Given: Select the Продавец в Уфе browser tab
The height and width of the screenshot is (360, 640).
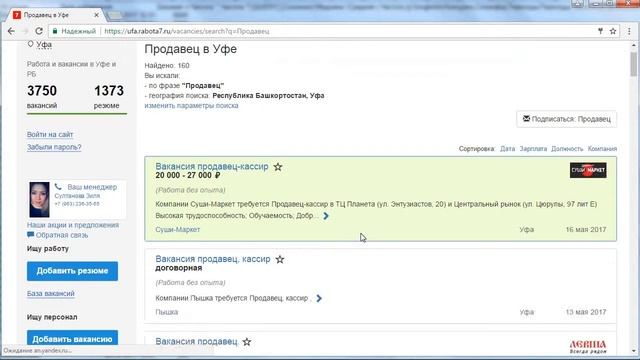Looking at the screenshot, I should pos(55,15).
